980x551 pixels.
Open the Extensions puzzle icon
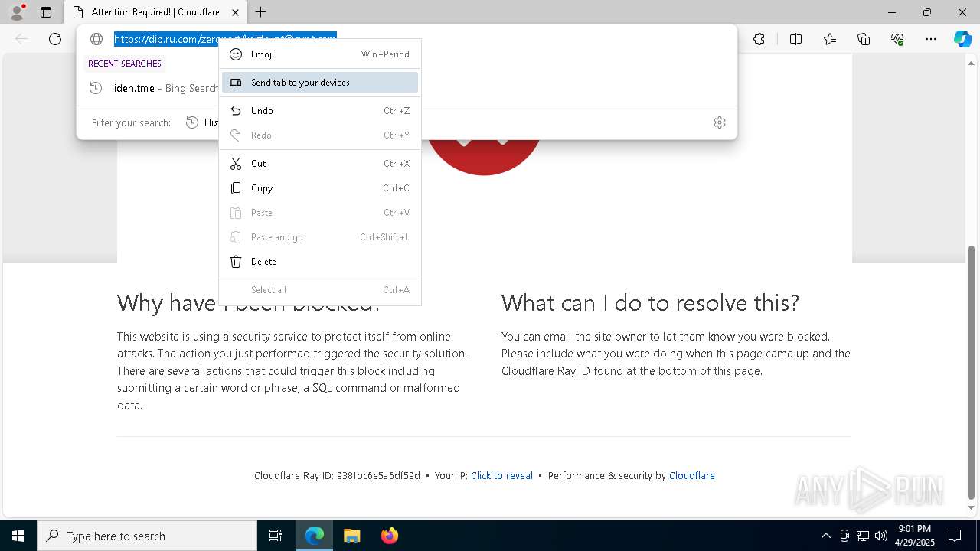759,39
